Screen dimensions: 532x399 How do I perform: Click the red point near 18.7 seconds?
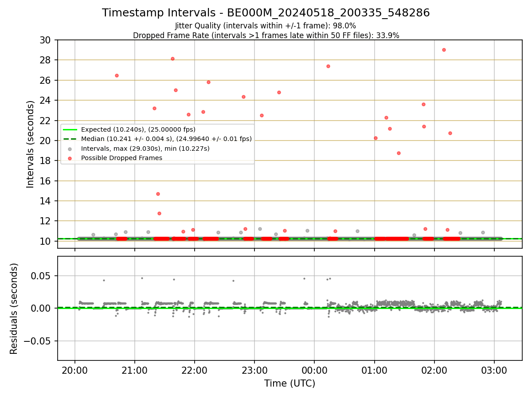[x=399, y=153]
